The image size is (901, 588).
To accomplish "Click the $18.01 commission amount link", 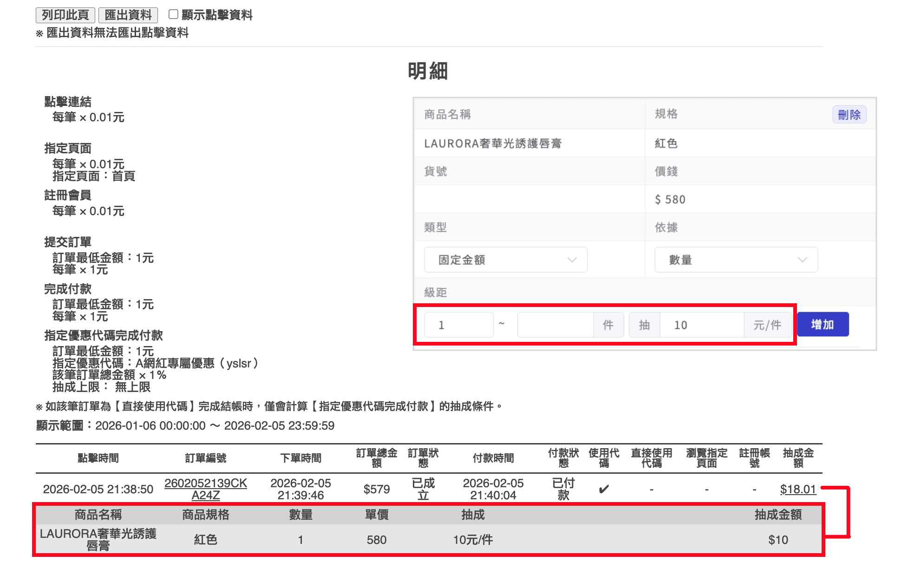I will pos(798,489).
